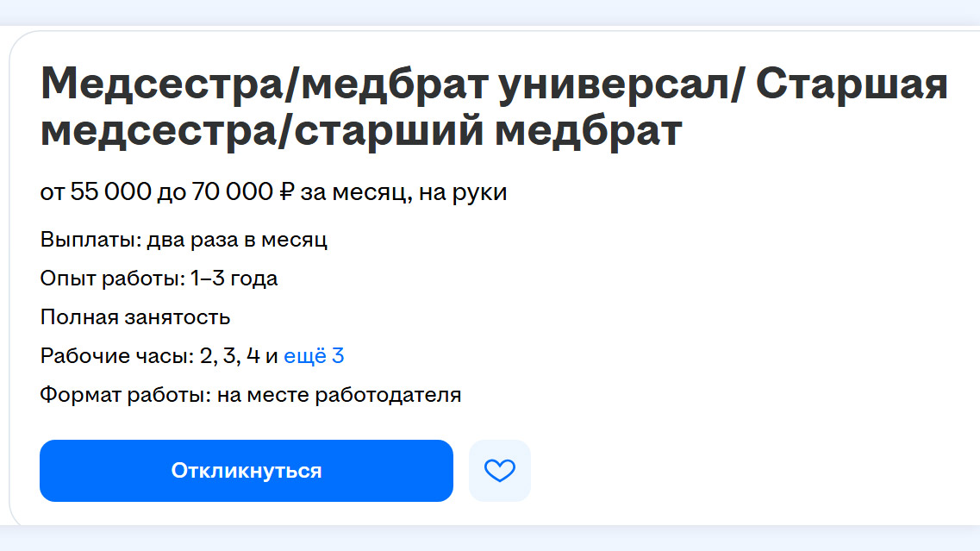Click the за месяц, на руки text
This screenshot has height=551, width=980.
click(x=403, y=192)
